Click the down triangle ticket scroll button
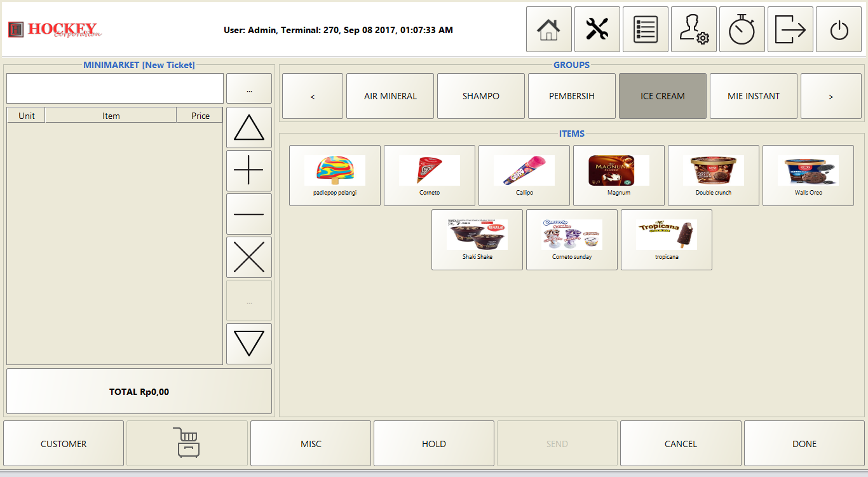 249,344
